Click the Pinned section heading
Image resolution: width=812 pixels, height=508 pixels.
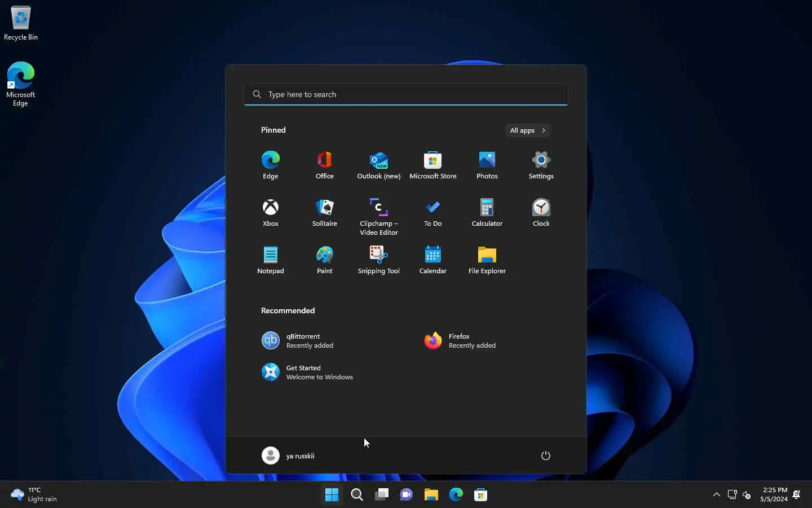click(x=273, y=130)
